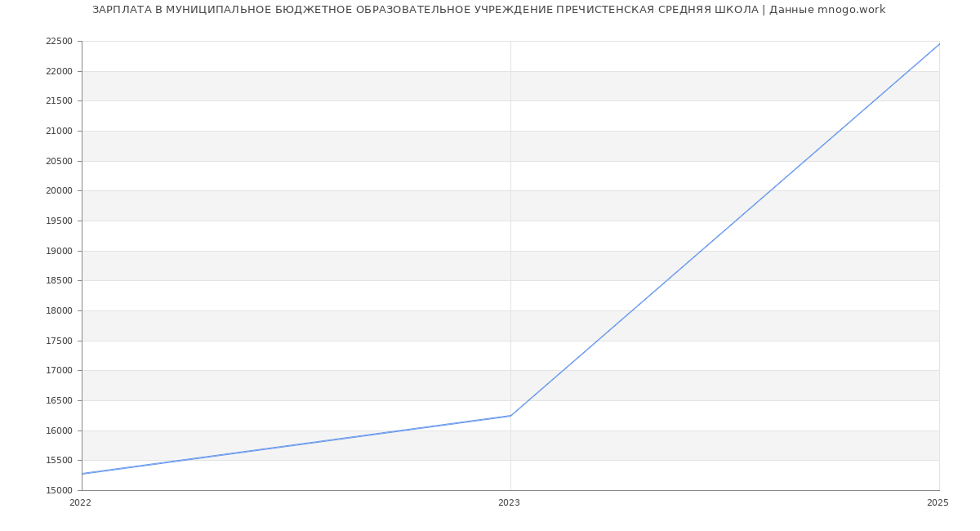The image size is (980, 531).
Task: Click the 2025 x-axis label
Action: point(938,503)
